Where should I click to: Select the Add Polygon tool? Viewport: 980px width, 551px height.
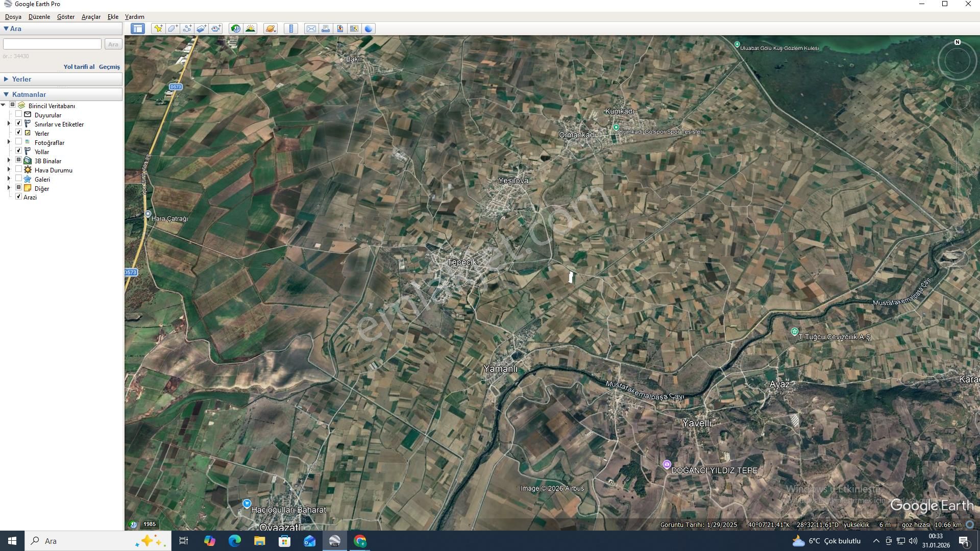point(173,29)
